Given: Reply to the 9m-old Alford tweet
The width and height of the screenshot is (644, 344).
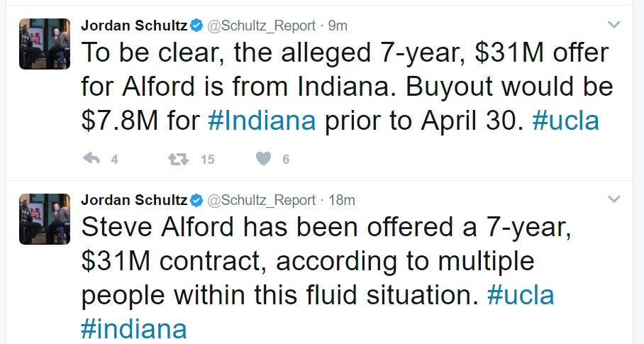Looking at the screenshot, I should coord(91,159).
